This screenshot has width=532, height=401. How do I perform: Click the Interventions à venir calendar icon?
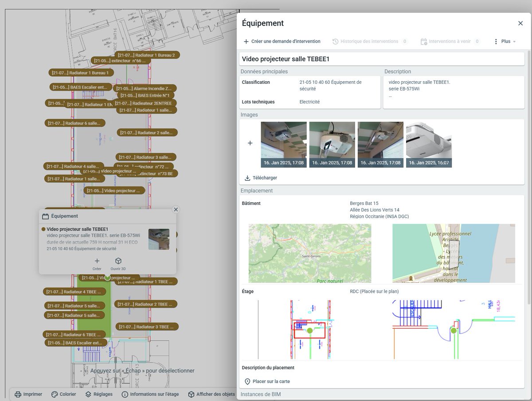click(424, 41)
